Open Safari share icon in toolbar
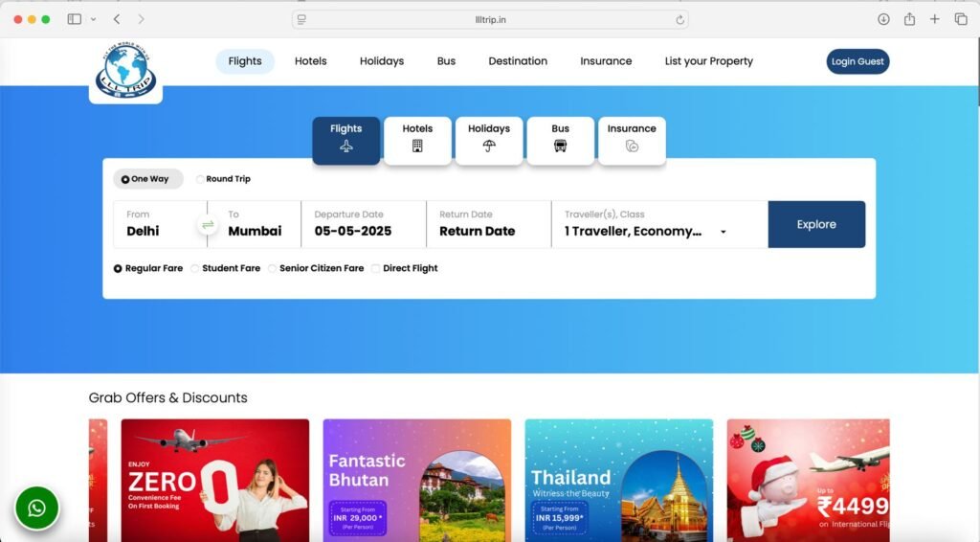The height and width of the screenshot is (542, 980). tap(909, 19)
